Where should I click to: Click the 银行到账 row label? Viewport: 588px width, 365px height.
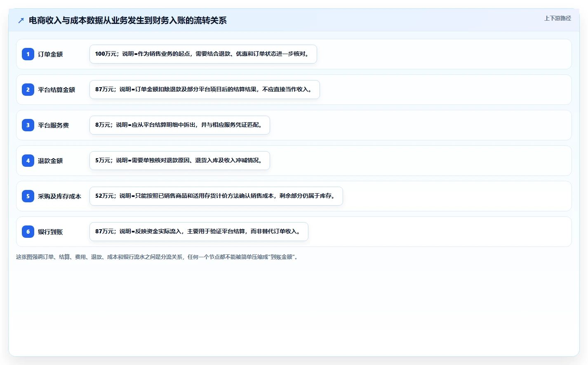(x=50, y=232)
